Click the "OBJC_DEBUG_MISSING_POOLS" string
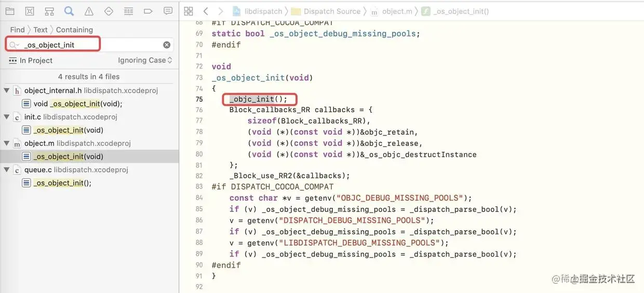This screenshot has height=293, width=644. tap(399, 198)
